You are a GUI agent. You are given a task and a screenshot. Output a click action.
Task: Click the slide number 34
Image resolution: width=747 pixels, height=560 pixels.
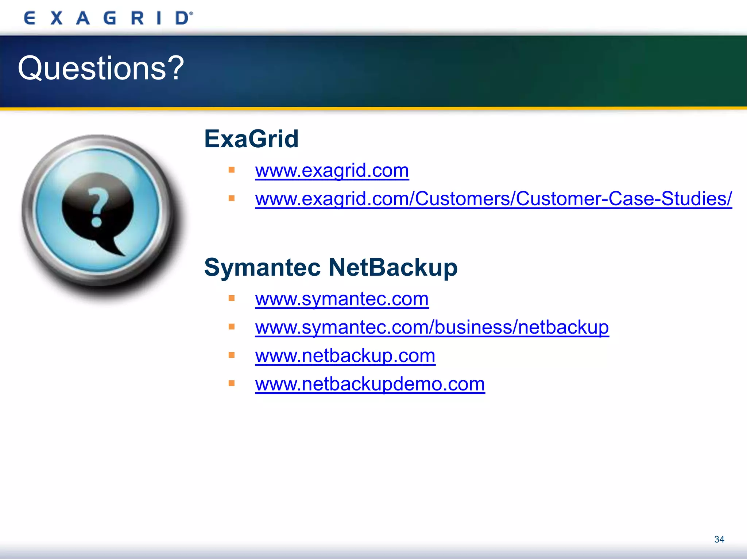tap(719, 539)
